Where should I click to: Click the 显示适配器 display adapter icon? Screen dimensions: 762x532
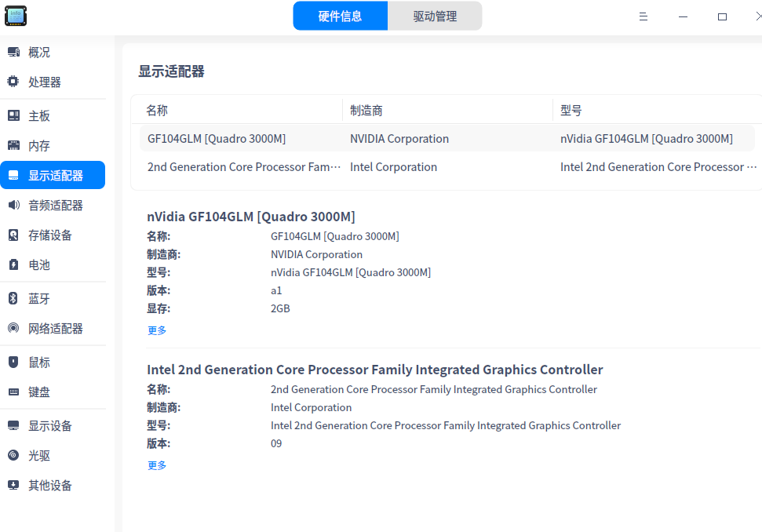tap(13, 175)
